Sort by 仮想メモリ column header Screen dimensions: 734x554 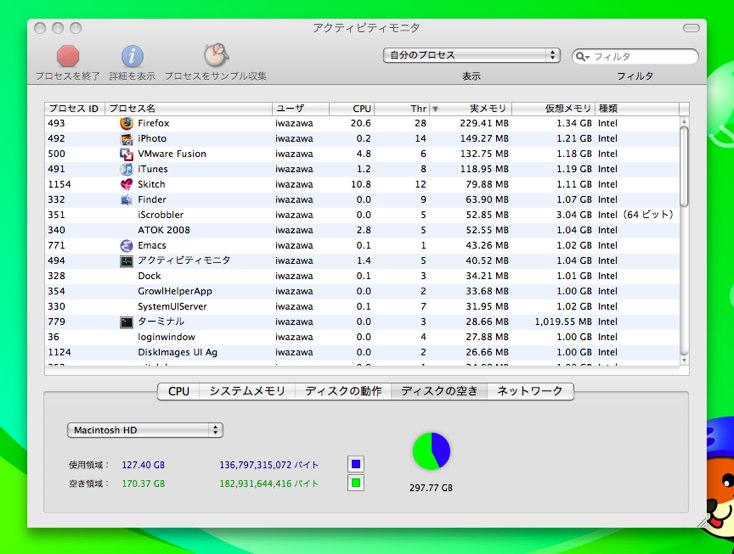click(553, 109)
